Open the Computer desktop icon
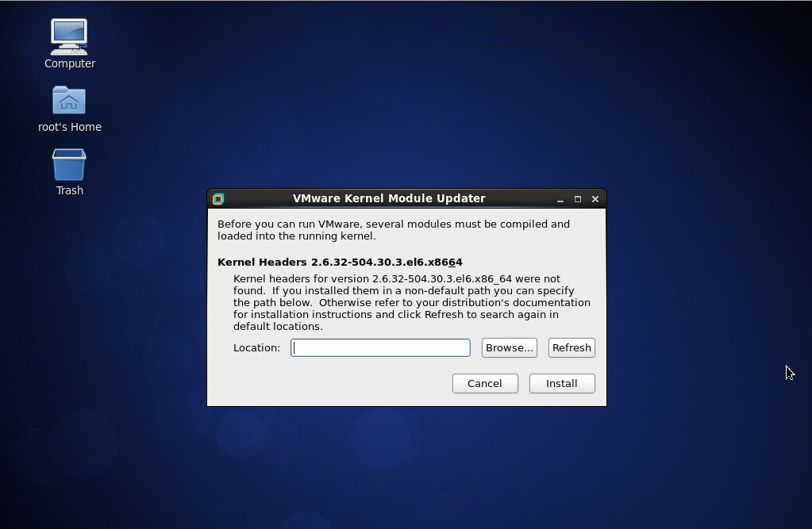Screen dimensions: 812x529 pyautogui.click(x=69, y=36)
